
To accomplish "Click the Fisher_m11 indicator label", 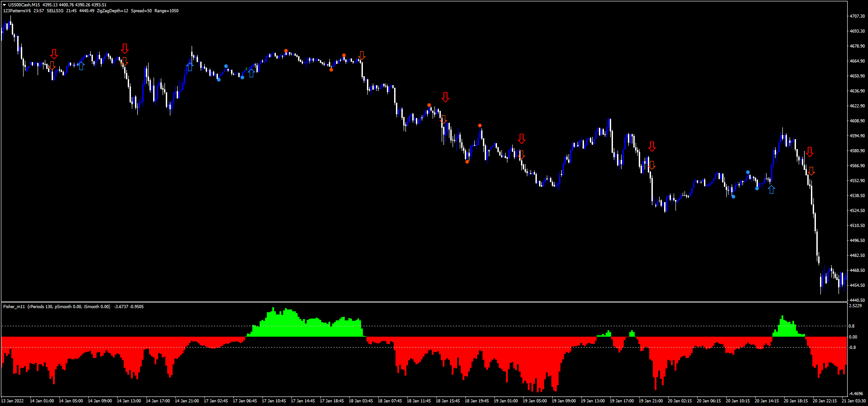I will [14, 307].
